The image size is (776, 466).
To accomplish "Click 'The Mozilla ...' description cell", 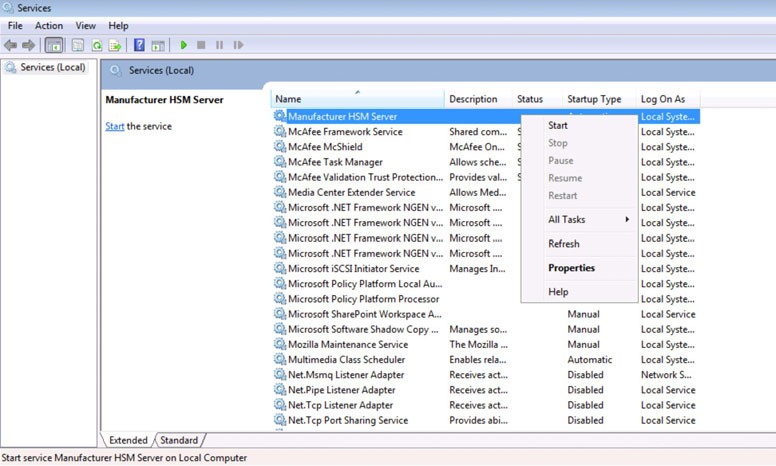I will (478, 344).
